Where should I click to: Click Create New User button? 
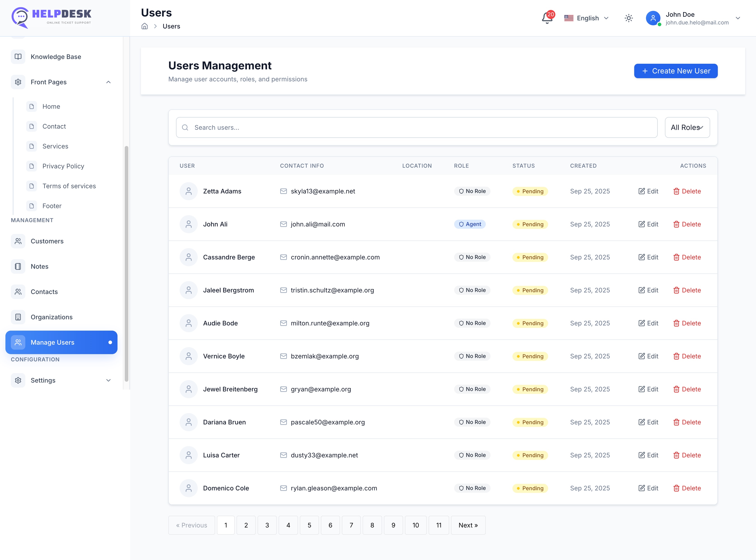tap(676, 71)
